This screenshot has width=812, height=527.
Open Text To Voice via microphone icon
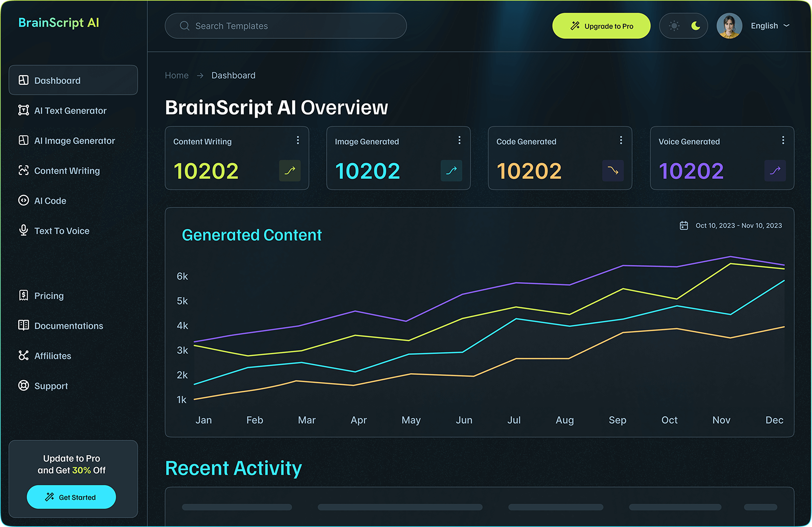pos(23,230)
